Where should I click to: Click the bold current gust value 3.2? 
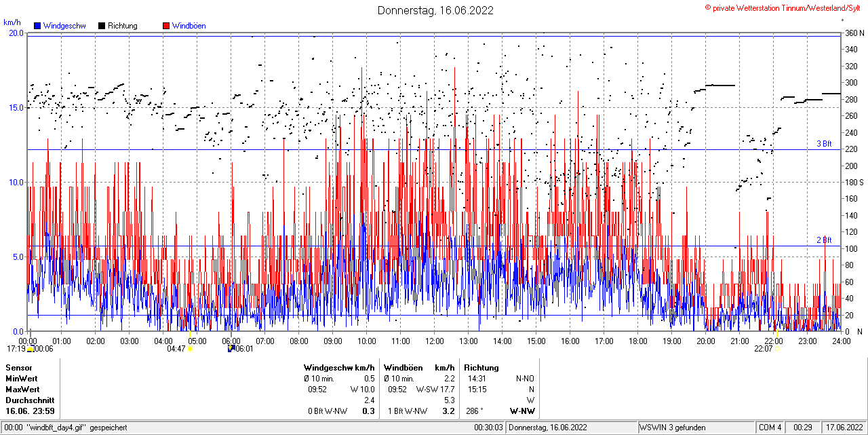pyautogui.click(x=448, y=411)
